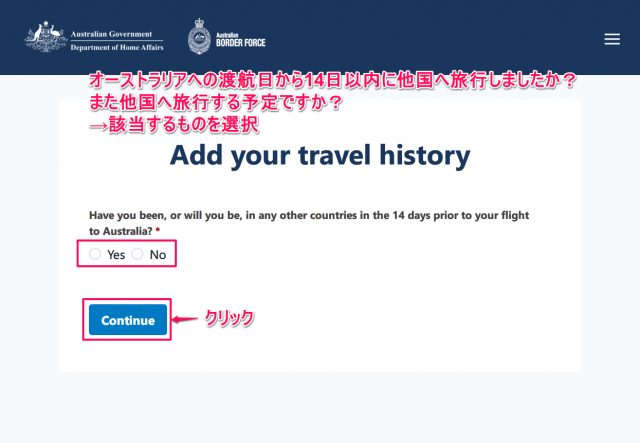This screenshot has height=443, width=640.
Task: Click the Japanese line mentioning 14日以内
Action: pos(333,80)
